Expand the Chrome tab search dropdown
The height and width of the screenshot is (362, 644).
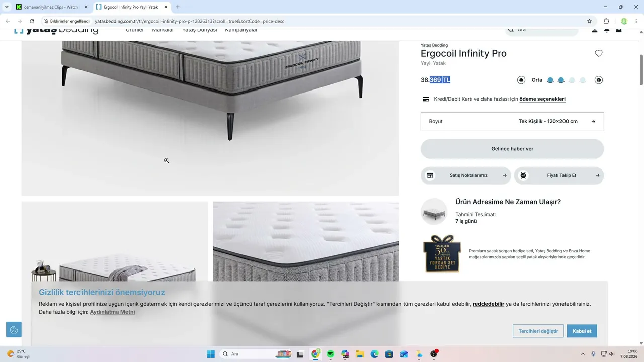tap(7, 7)
